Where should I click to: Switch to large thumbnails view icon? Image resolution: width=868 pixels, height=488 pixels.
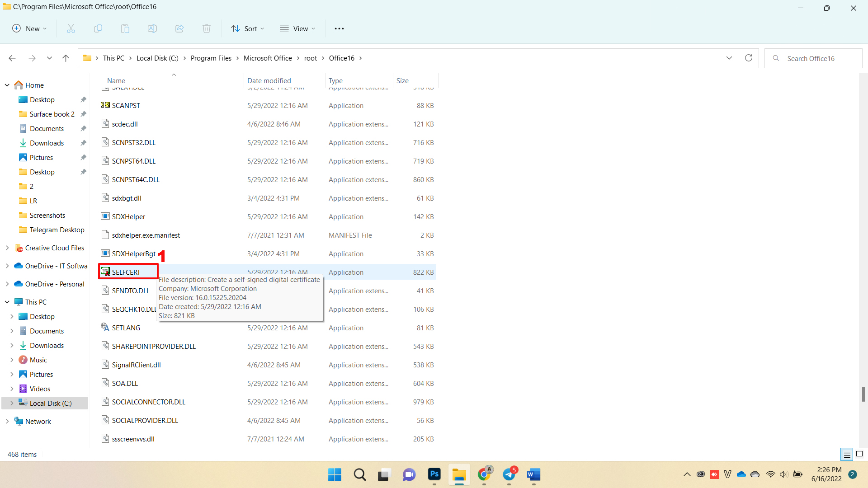point(859,454)
